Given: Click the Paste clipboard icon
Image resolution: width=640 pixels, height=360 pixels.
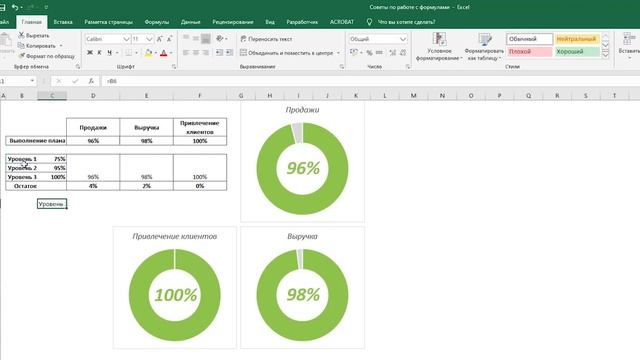Looking at the screenshot, I should point(6,41).
